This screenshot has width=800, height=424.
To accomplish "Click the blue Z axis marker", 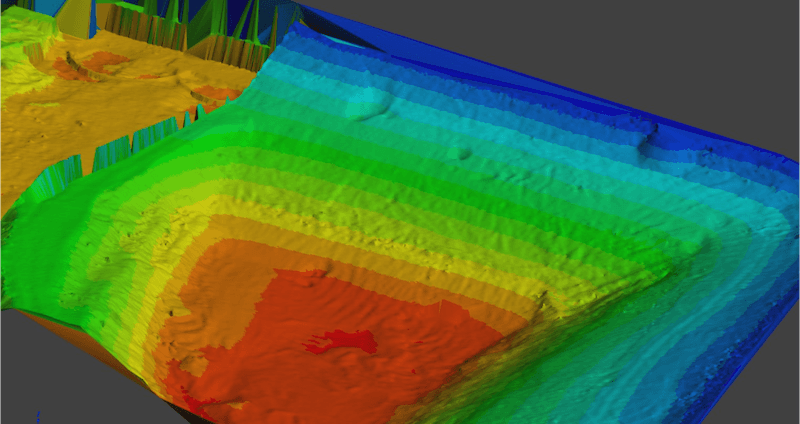I will (37, 415).
